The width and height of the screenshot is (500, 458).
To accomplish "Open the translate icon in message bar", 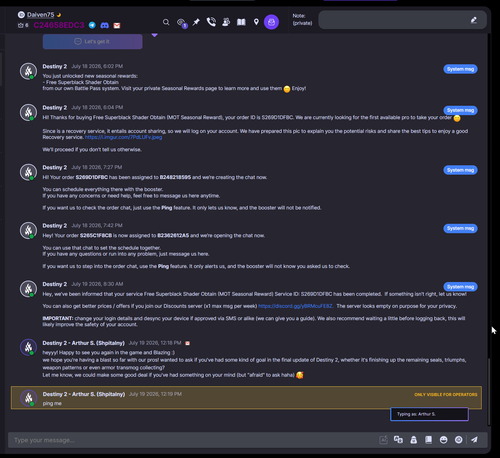I will coord(398,440).
